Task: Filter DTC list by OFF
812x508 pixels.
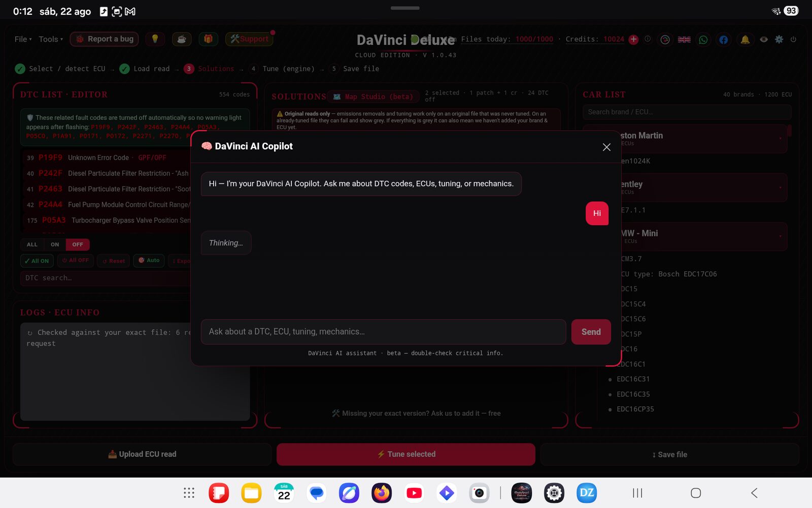Action: 78,244
